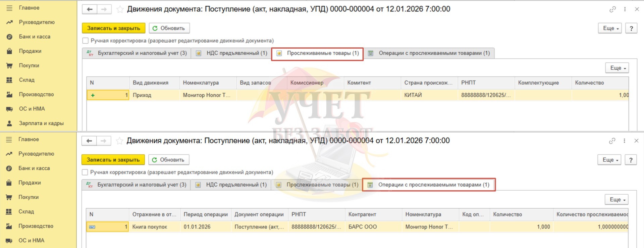Open the Зарплата и кадры sidebar section
644x248 pixels.
coord(41,123)
